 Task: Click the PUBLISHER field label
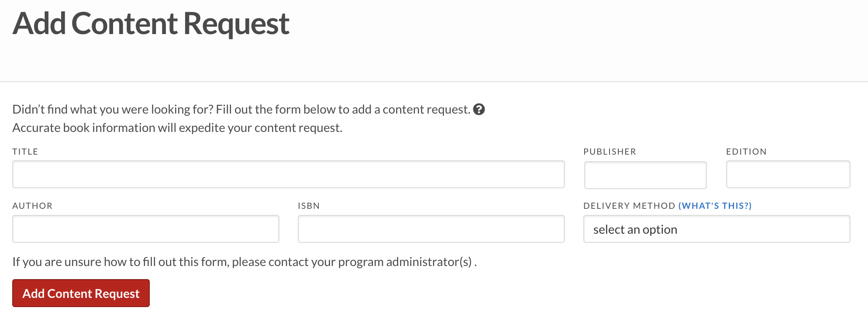610,152
